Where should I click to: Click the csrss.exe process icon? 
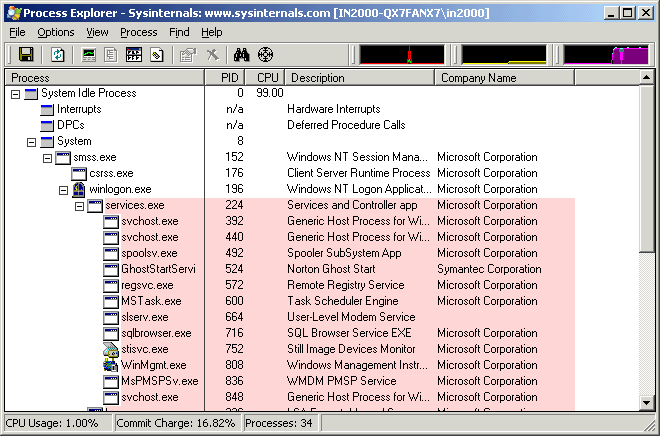pyautogui.click(x=79, y=173)
